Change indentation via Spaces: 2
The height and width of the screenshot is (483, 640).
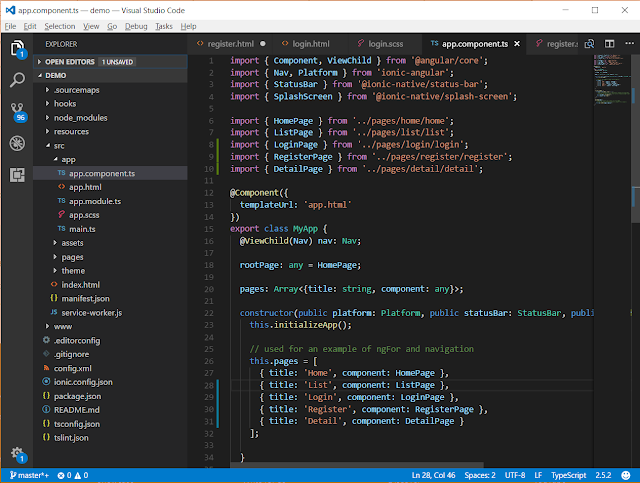tap(480, 475)
